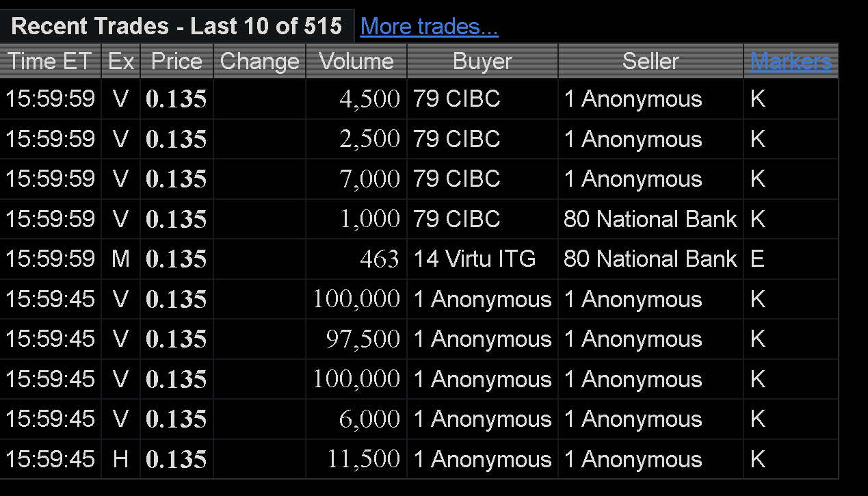The width and height of the screenshot is (868, 496).
Task: Click National Bank seller in the 1,000 volume row
Action: 650,220
